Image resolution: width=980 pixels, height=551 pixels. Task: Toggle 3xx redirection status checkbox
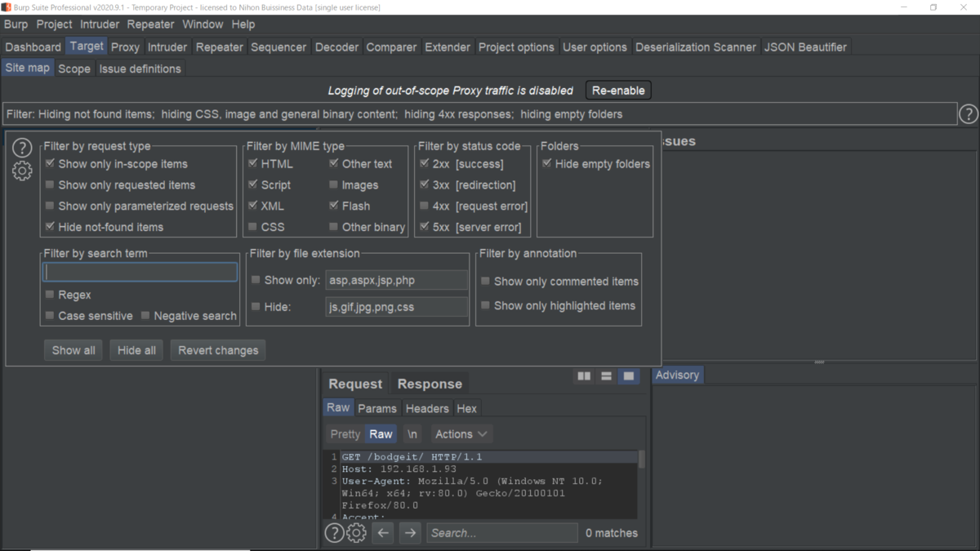(x=424, y=184)
